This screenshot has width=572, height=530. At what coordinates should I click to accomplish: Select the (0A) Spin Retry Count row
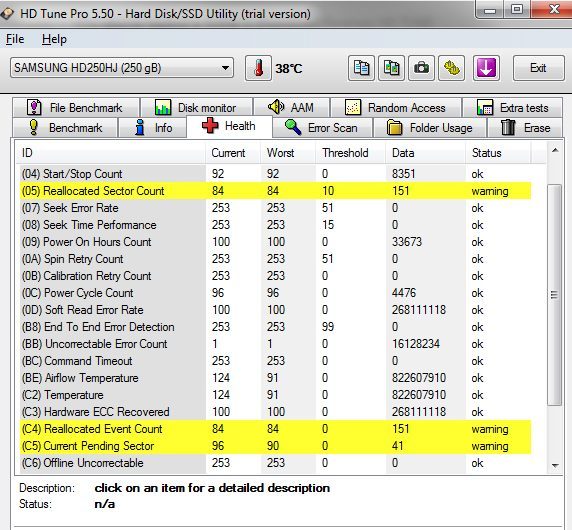276,259
